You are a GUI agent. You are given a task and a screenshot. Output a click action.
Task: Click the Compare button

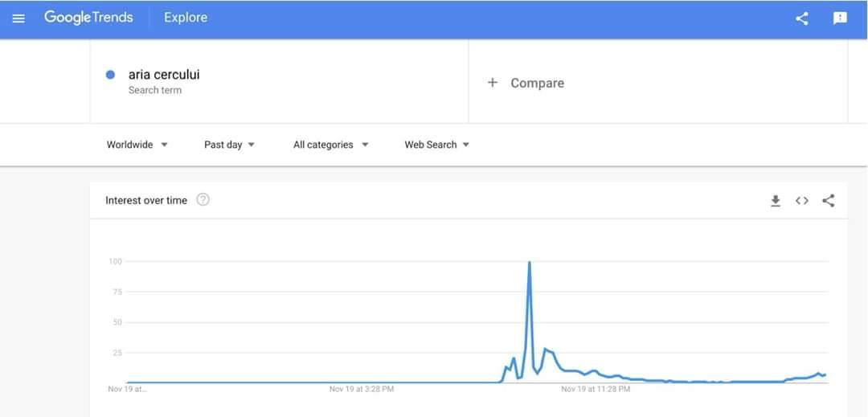click(x=537, y=83)
